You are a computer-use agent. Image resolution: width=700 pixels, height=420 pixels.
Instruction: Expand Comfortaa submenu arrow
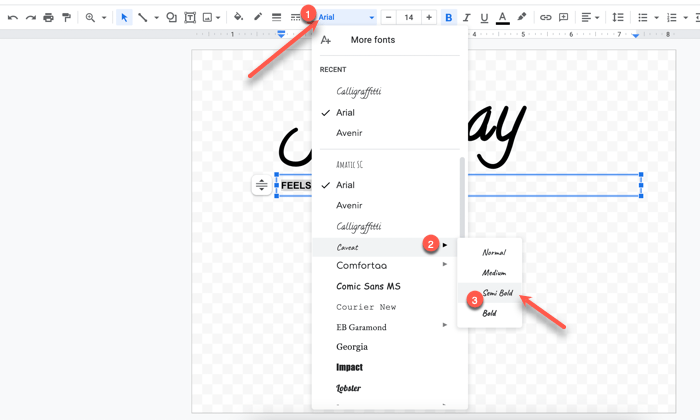coord(445,264)
